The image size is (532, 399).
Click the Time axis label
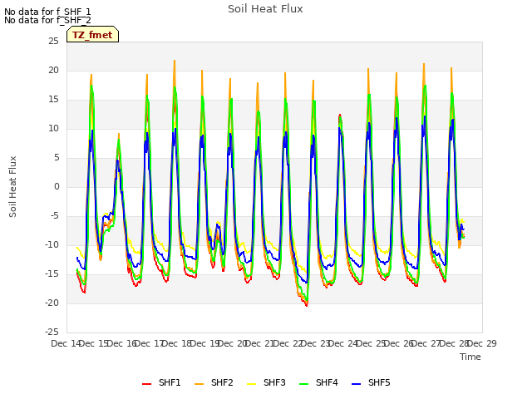470,357
